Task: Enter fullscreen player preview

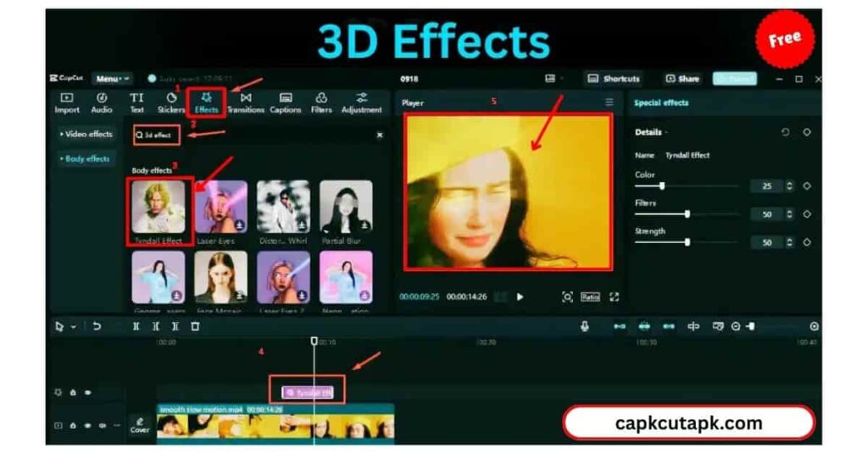Action: [x=615, y=297]
